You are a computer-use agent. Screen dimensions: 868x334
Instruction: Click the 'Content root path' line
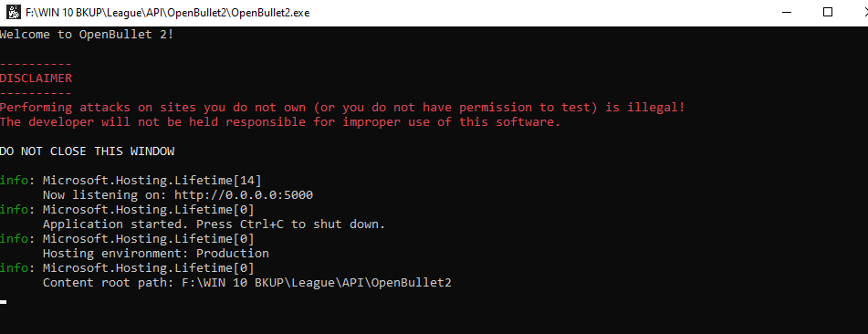point(247,283)
